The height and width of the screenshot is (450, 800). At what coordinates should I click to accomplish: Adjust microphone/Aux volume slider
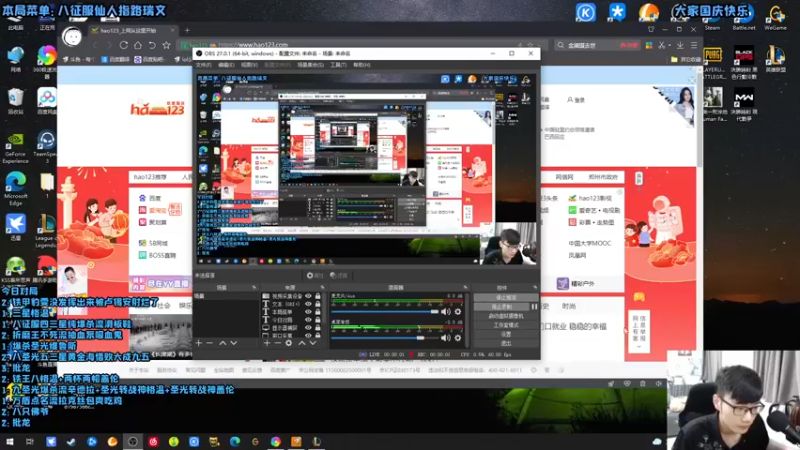385,312
